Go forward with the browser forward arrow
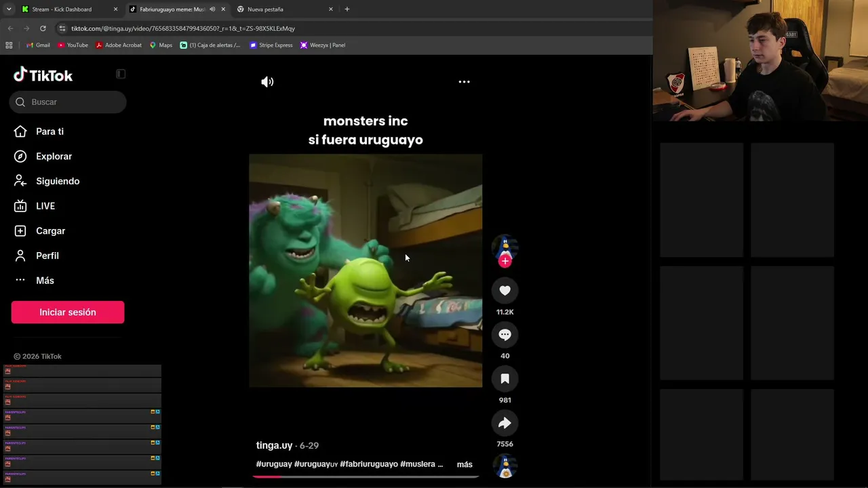This screenshot has width=868, height=488. tap(26, 28)
